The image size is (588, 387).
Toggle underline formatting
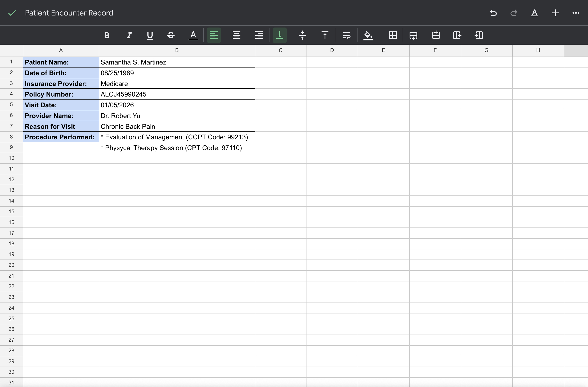pos(150,35)
